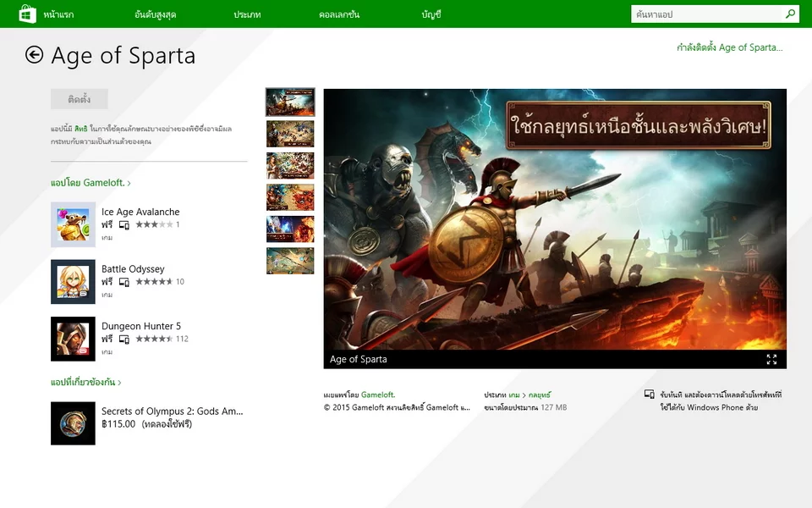This screenshot has height=508, width=812.
Task: Click the Windows Store logo icon
Action: (x=27, y=14)
